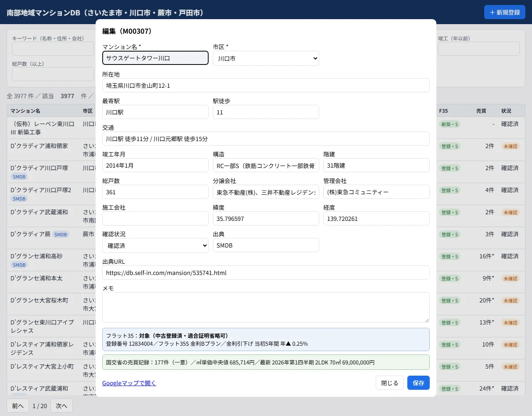Click the 新規登録 button

[x=505, y=12]
